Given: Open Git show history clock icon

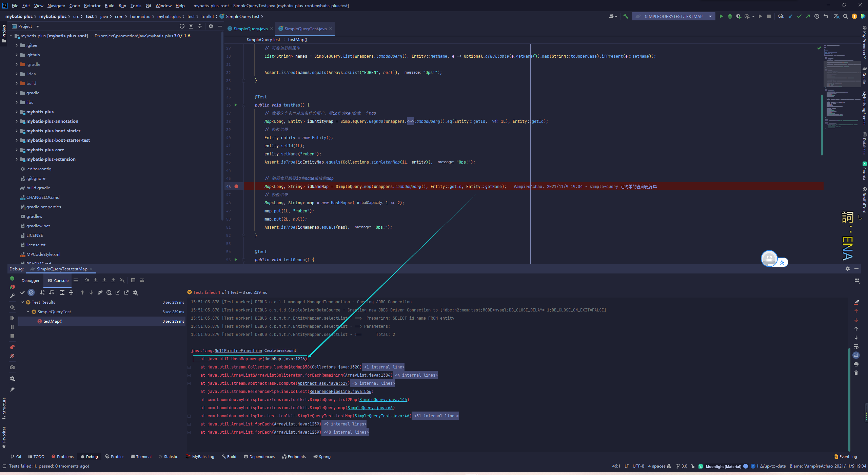Looking at the screenshot, I should [x=817, y=16].
